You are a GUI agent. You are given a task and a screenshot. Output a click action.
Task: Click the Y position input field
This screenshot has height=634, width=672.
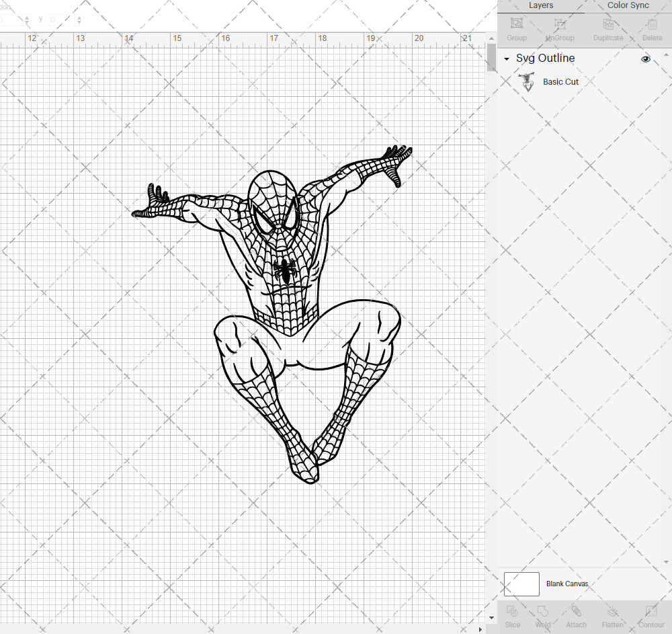tap(61, 19)
